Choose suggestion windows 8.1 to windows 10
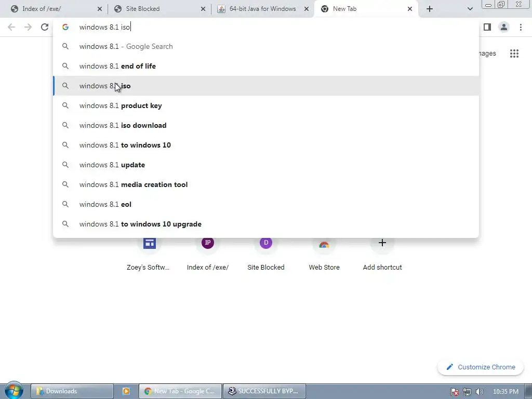 click(x=266, y=145)
